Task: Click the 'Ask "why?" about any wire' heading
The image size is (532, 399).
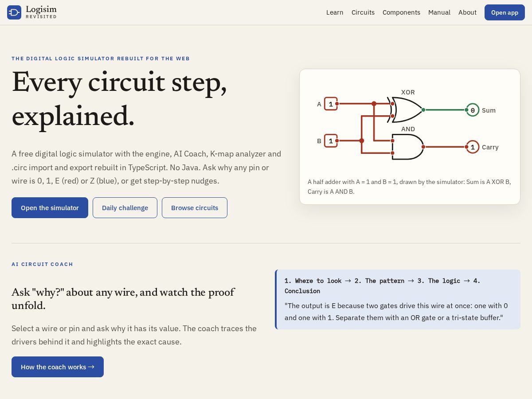Action: point(123,299)
